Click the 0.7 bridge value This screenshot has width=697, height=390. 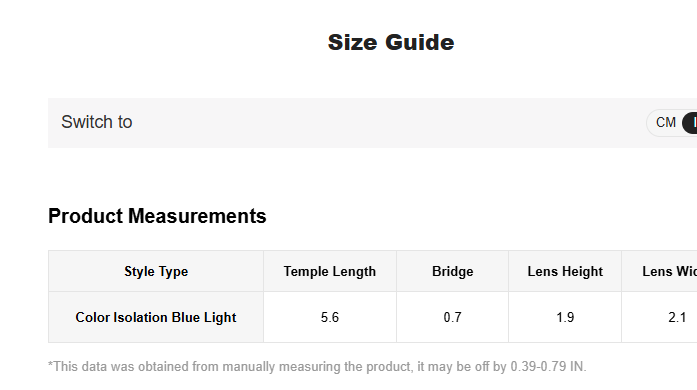(453, 318)
